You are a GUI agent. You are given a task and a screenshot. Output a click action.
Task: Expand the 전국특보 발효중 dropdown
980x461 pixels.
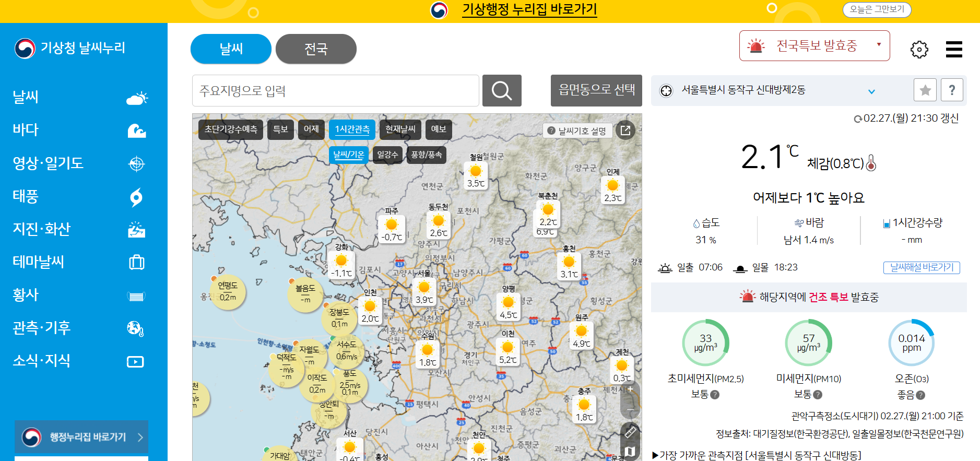[x=814, y=46]
